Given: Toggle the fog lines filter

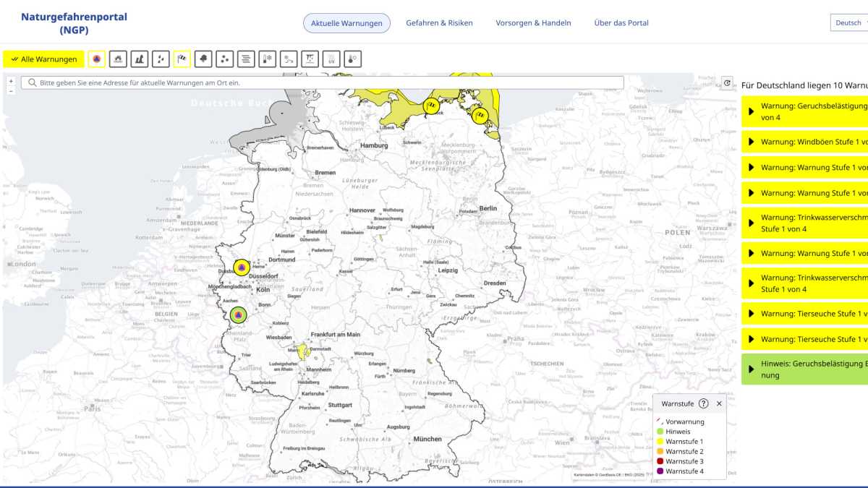Looking at the screenshot, I should (245, 59).
